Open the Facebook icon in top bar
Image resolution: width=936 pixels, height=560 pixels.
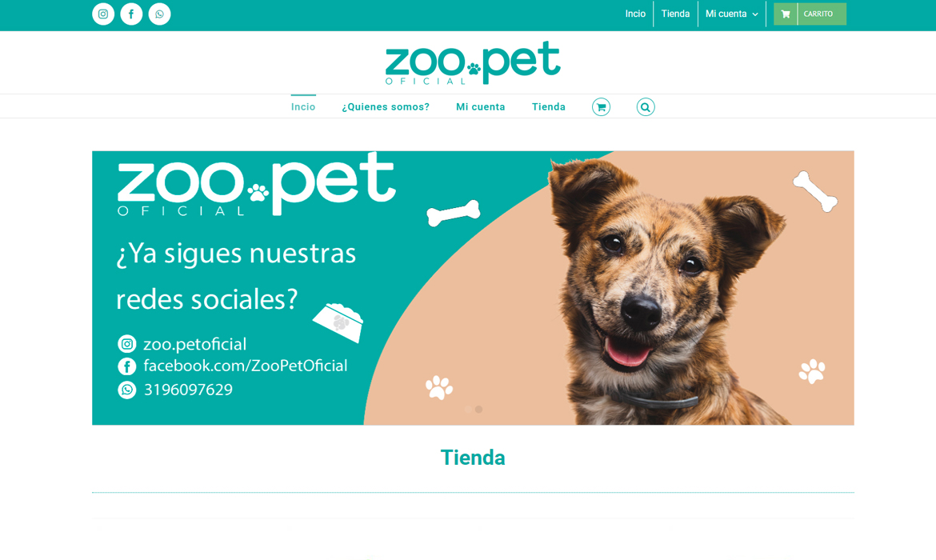pos(131,14)
